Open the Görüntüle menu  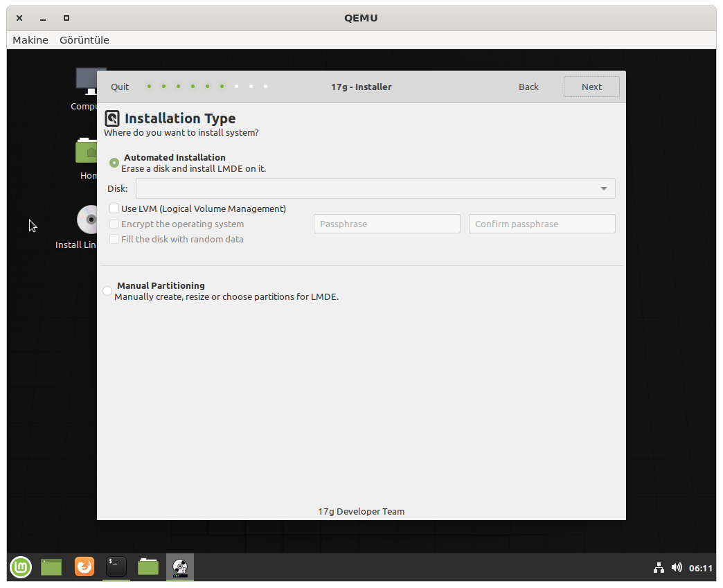coord(84,40)
